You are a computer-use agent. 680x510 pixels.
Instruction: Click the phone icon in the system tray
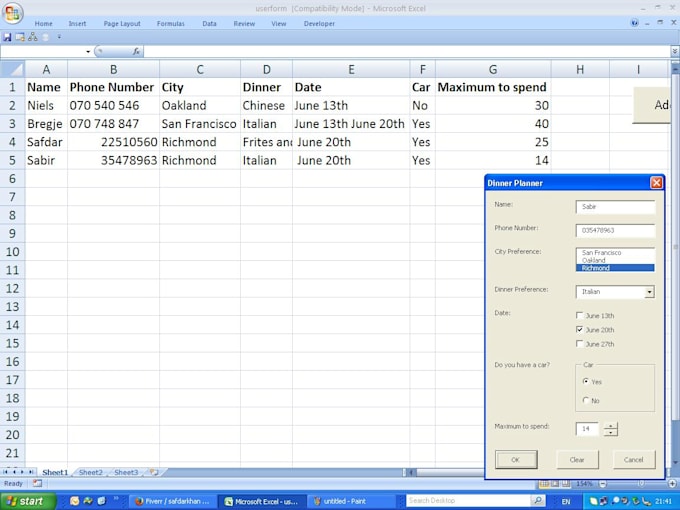647,501
